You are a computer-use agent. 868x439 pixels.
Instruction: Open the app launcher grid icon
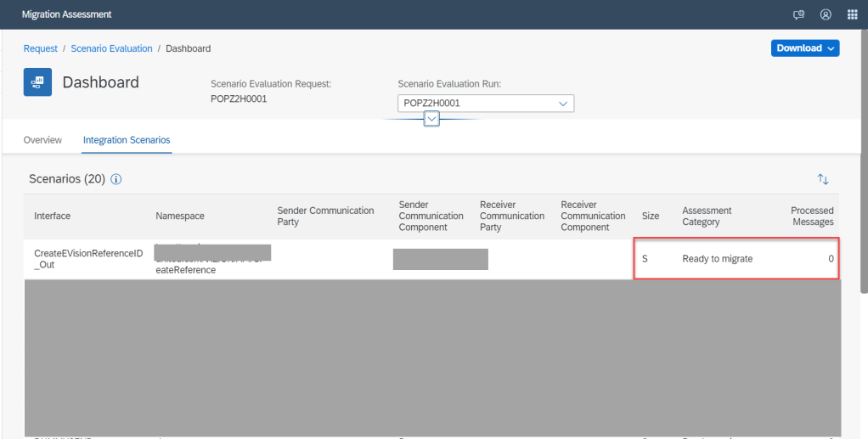[x=852, y=14]
